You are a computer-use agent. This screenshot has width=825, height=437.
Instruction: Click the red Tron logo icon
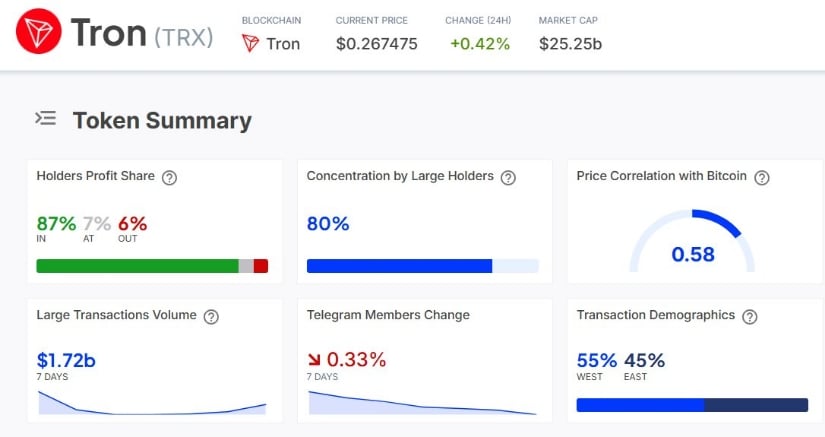38,31
